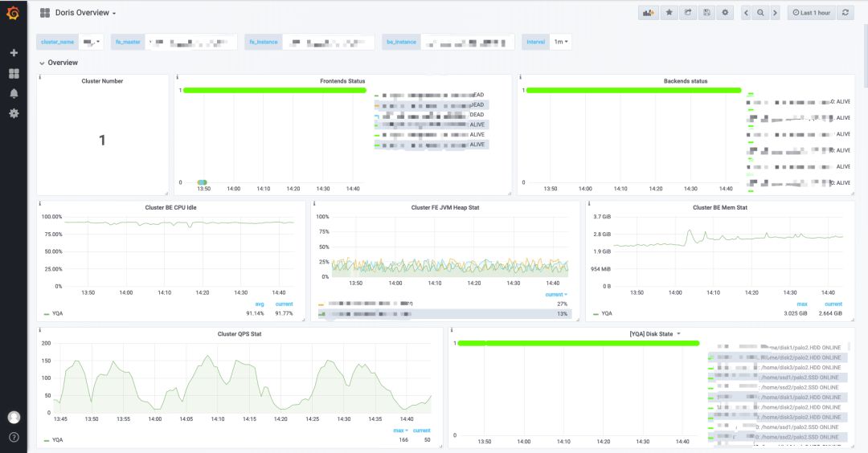Click Cluster FE JVM Heap Stat title
This screenshot has height=453, width=868.
tap(445, 207)
